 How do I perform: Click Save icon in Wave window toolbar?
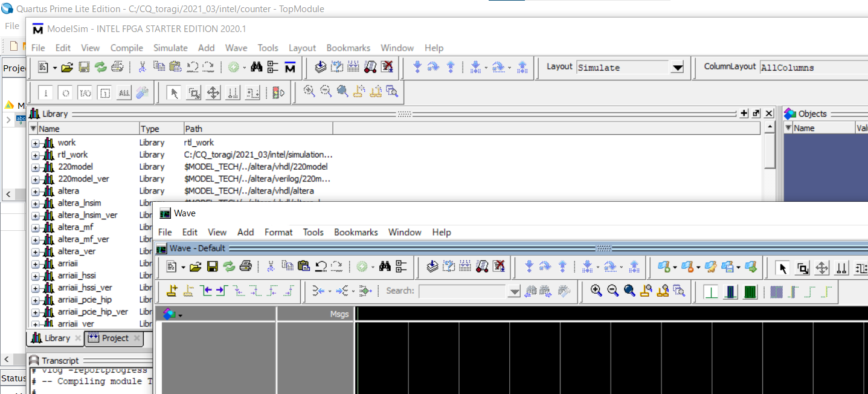click(x=212, y=266)
